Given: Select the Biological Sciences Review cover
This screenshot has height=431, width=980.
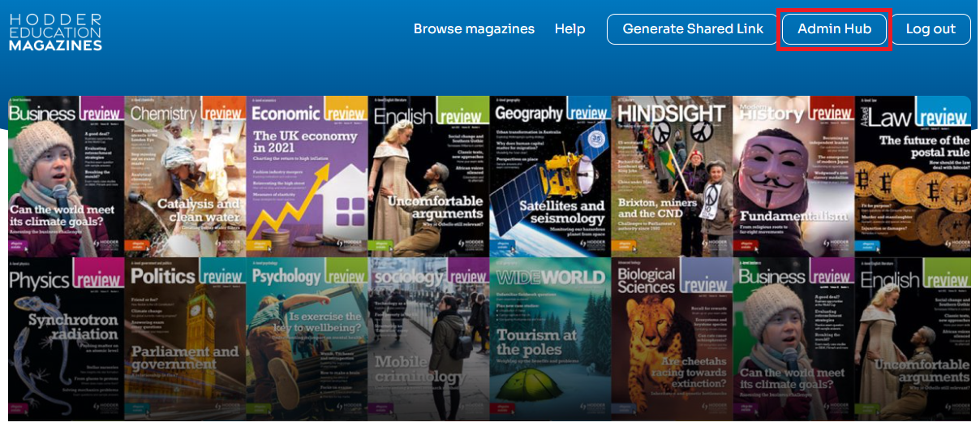Looking at the screenshot, I should (x=672, y=339).
